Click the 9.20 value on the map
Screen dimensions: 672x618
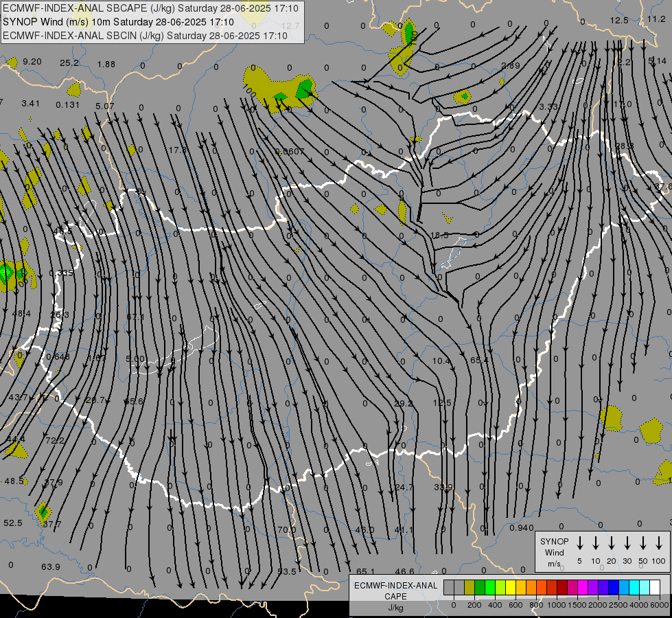[x=32, y=62]
